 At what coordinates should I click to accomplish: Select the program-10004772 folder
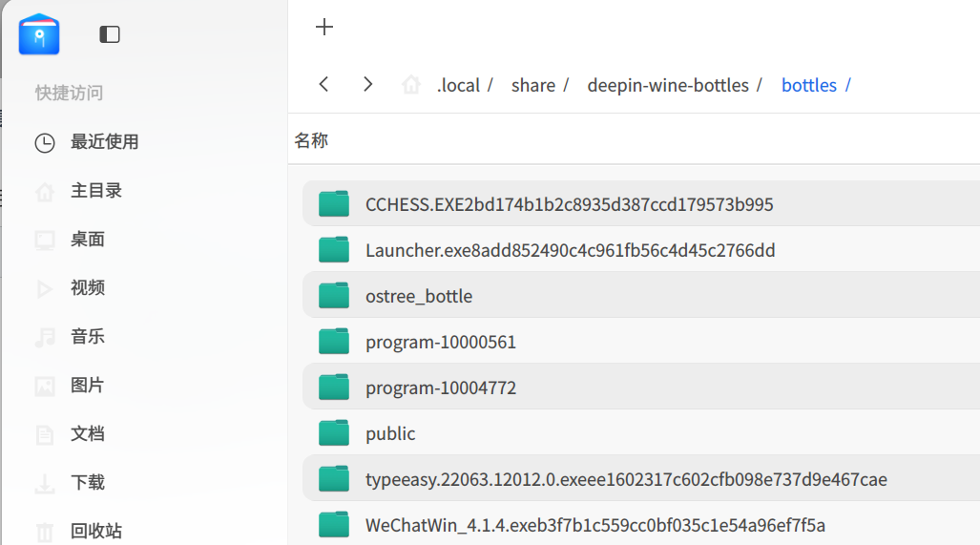click(440, 388)
